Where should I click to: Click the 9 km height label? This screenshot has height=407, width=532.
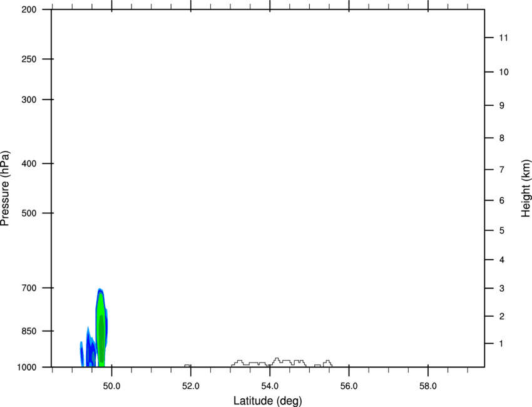coord(502,106)
